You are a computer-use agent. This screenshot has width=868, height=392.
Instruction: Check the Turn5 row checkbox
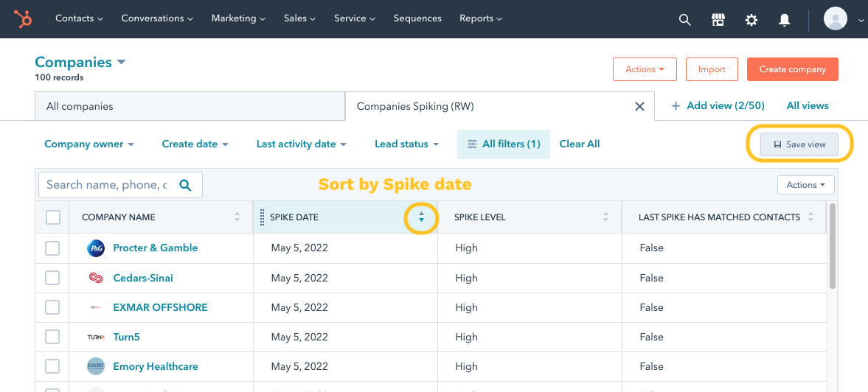click(52, 337)
